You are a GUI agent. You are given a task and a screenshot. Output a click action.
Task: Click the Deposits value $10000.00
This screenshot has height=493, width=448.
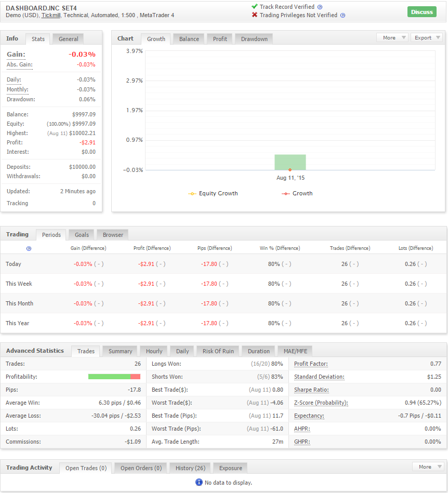tap(83, 167)
